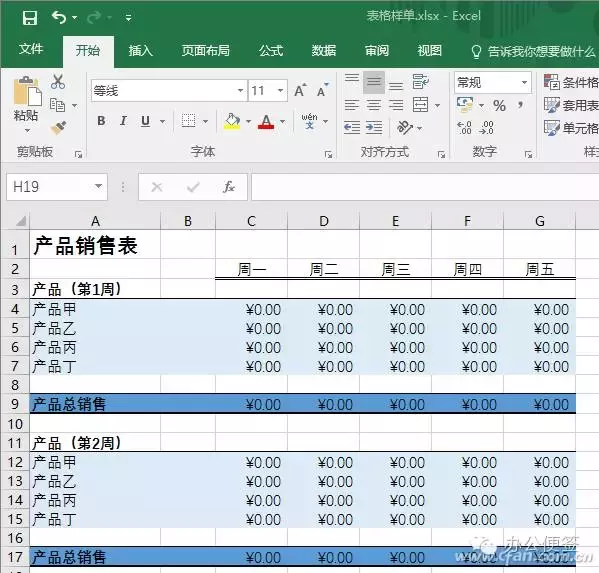Image resolution: width=599 pixels, height=573 pixels.
Task: Select column C header
Action: pos(251,221)
